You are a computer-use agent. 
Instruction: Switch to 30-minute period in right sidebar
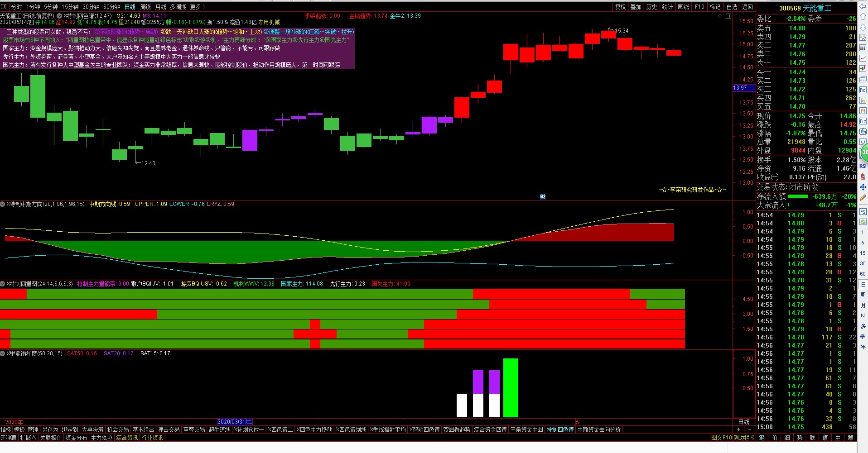pos(863,263)
